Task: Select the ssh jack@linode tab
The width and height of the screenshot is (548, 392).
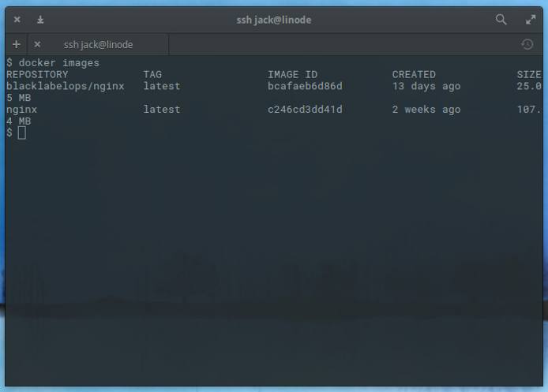Action: click(x=98, y=45)
